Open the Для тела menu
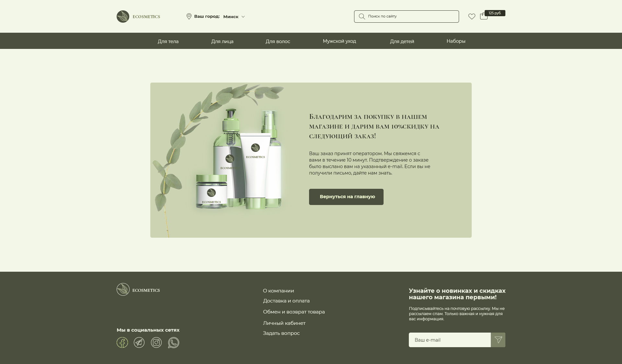The height and width of the screenshot is (364, 622). click(x=168, y=41)
